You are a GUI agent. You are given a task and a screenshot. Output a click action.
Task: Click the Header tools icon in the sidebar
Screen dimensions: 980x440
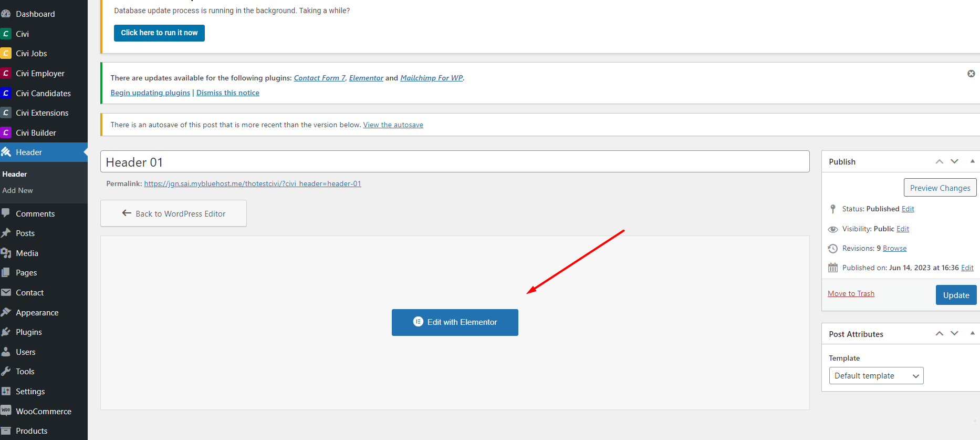click(x=6, y=152)
